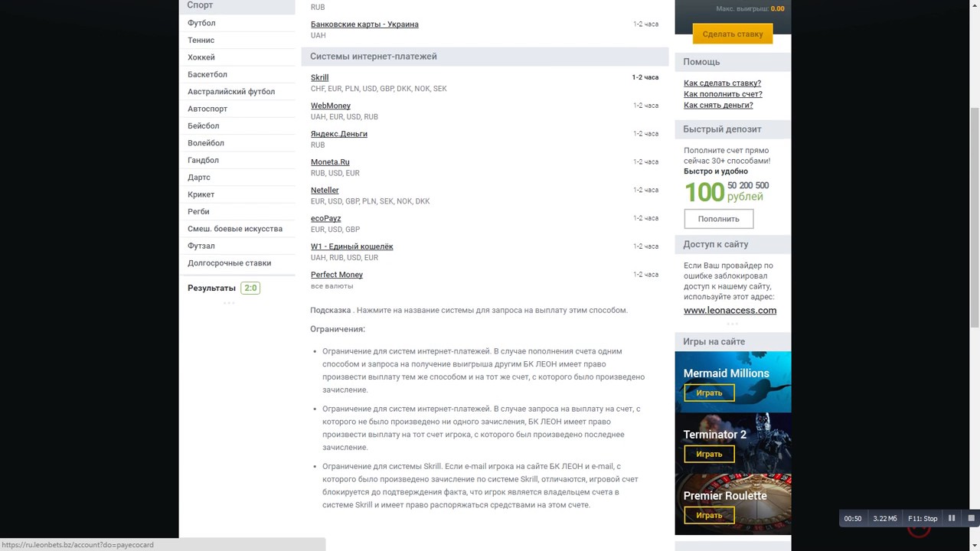Open the Гандбол sport section
The height and width of the screenshot is (551, 980).
point(203,160)
